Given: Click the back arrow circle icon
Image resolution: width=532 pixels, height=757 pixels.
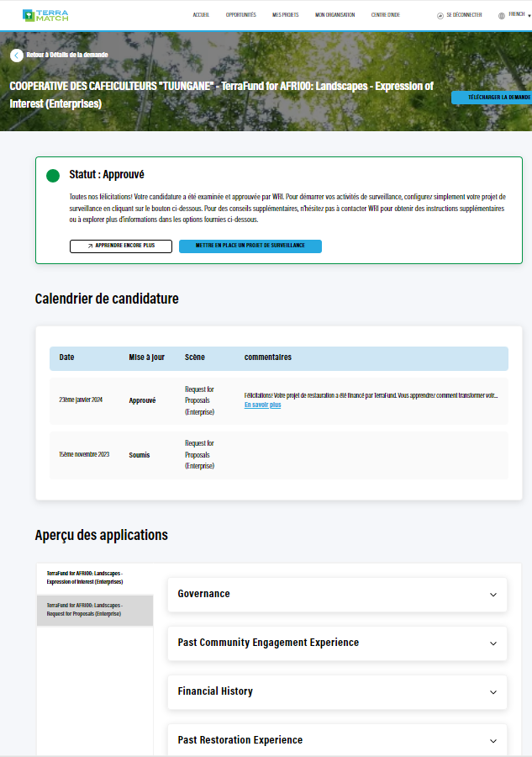Looking at the screenshot, I should (x=17, y=56).
